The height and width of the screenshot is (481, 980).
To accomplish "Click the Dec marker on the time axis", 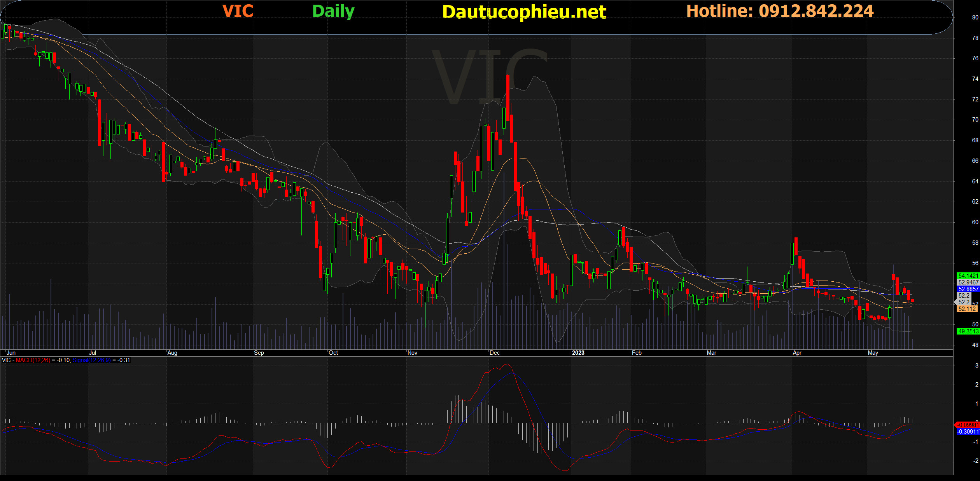I will (495, 353).
